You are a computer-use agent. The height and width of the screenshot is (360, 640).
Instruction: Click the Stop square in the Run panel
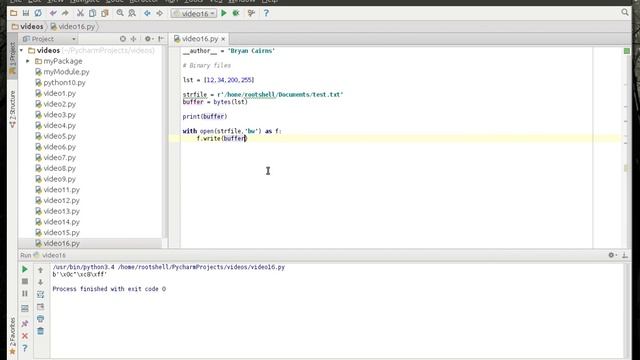pos(25,281)
